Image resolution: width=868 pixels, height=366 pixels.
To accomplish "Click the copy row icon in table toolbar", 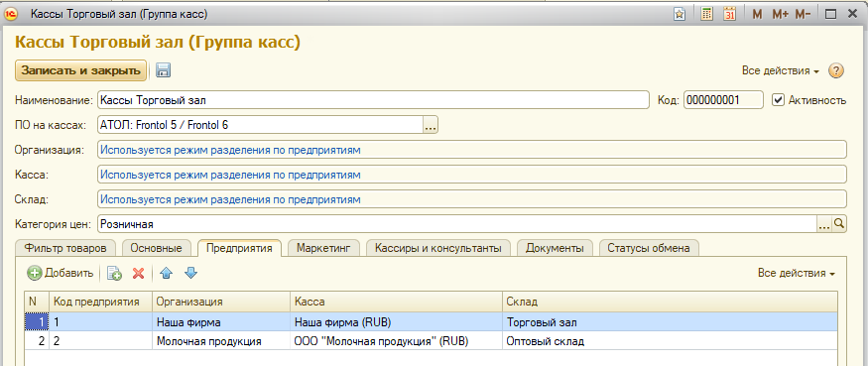I will point(115,273).
